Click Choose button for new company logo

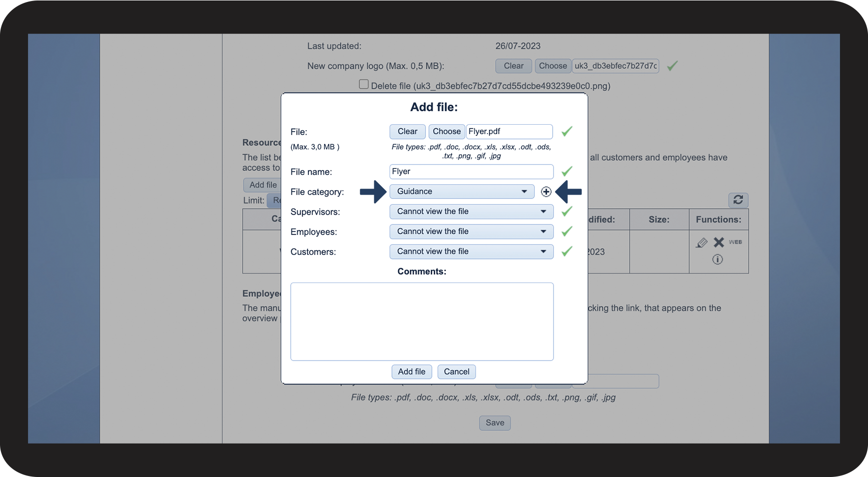(553, 66)
